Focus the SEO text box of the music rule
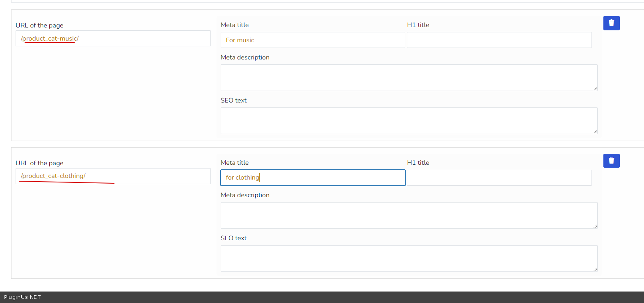Screen dimensions: 644x303 pyautogui.click(x=409, y=121)
